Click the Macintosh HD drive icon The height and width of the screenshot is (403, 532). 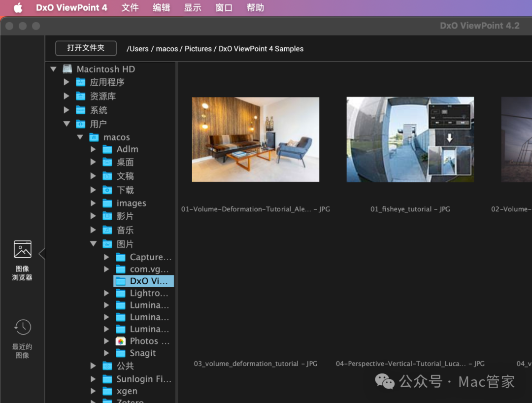pos(67,69)
